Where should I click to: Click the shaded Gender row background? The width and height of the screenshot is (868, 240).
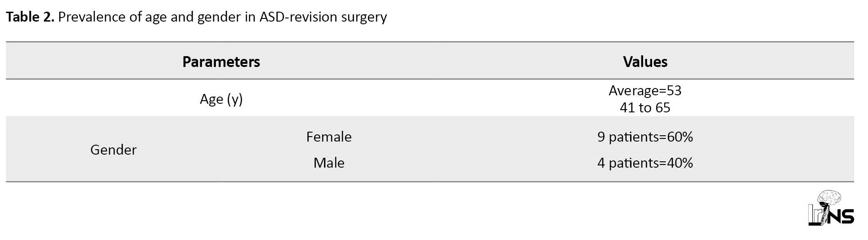pos(430,149)
